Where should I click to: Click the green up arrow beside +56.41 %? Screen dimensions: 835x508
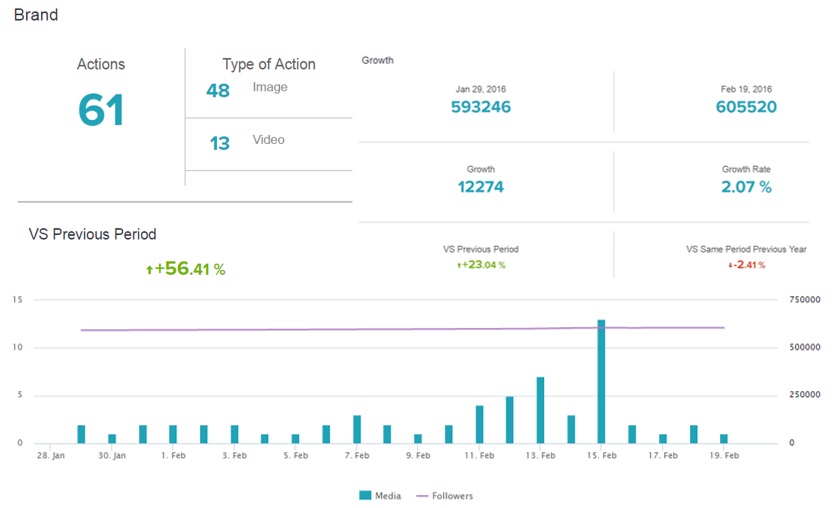click(x=150, y=270)
